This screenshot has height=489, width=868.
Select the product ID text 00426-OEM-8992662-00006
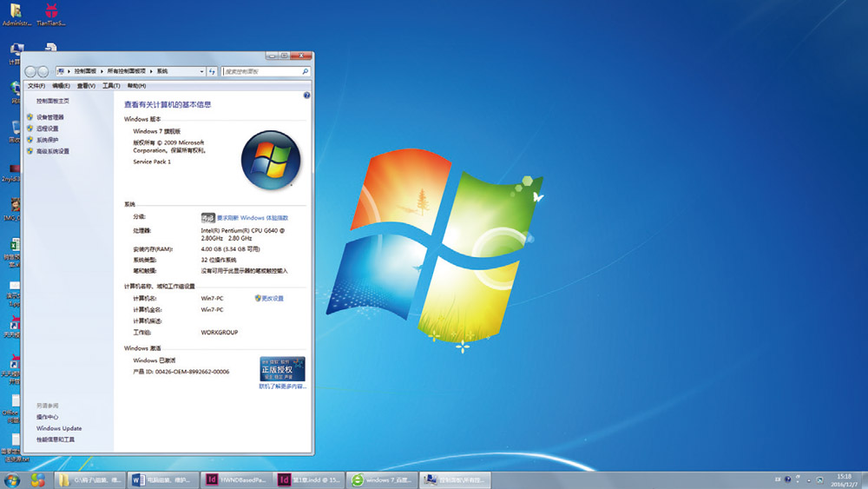(192, 372)
